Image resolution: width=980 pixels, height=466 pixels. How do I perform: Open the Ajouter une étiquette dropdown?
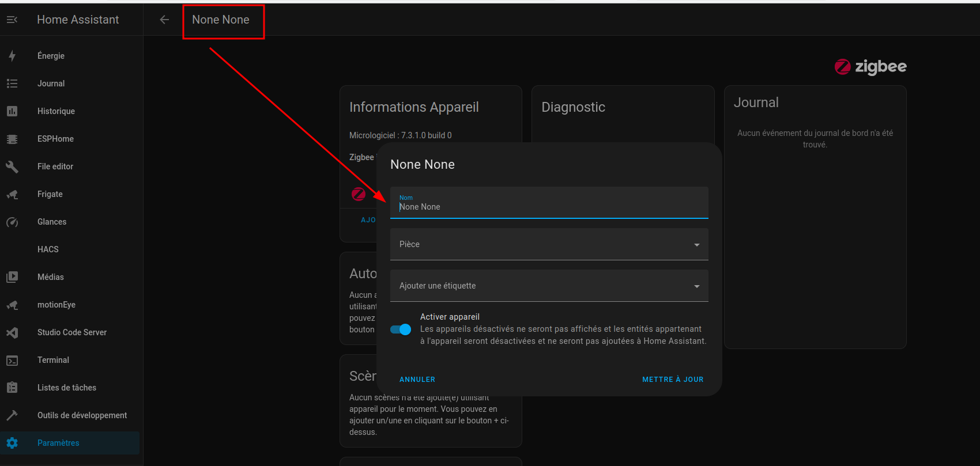549,286
